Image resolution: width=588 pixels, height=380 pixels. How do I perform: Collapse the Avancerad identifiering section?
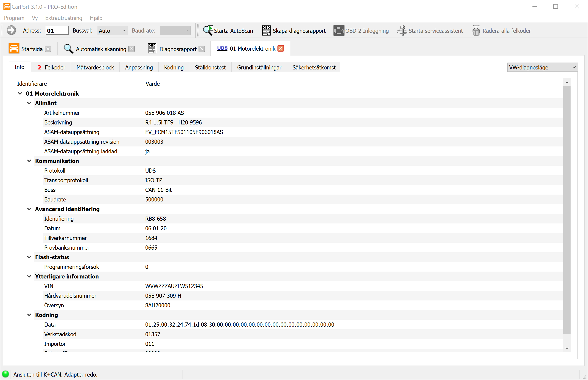point(29,209)
